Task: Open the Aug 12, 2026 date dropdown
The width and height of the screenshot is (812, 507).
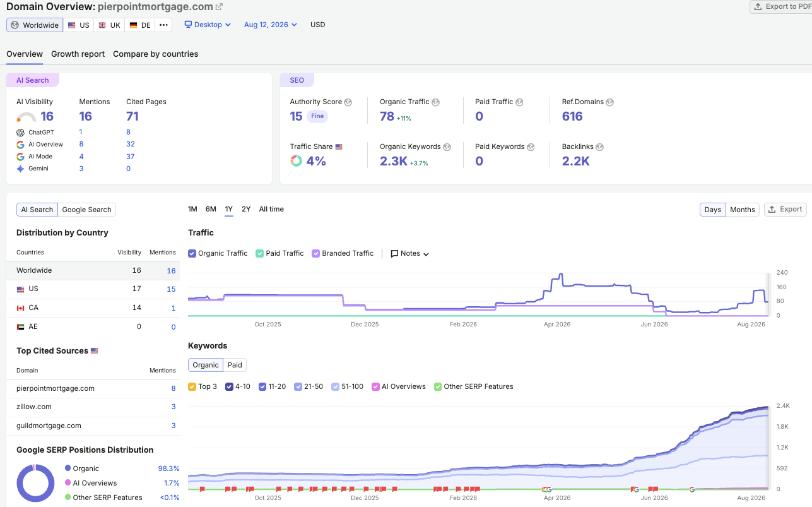Action: pyautogui.click(x=270, y=25)
